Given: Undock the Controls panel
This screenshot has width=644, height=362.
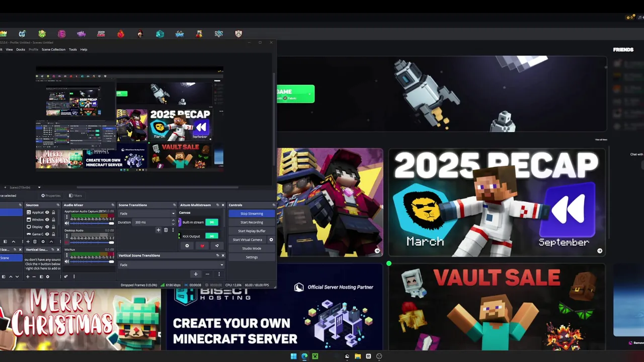Looking at the screenshot, I should tap(274, 205).
